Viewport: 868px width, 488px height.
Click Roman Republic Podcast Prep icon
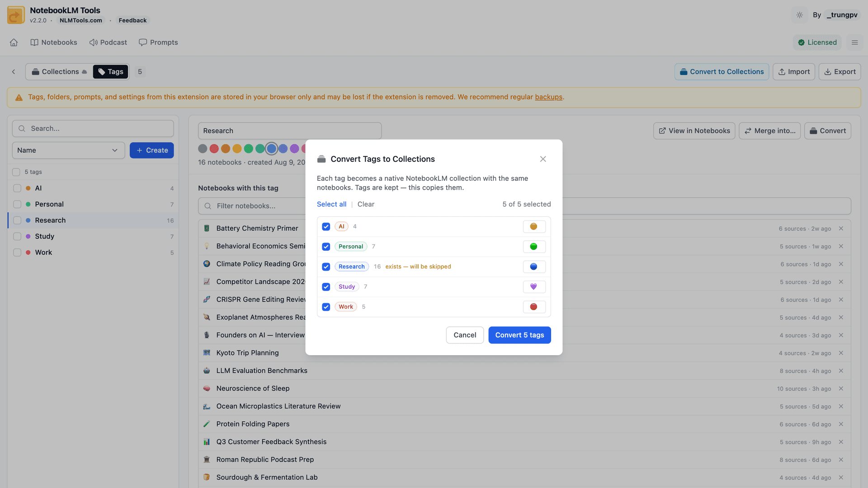tap(207, 460)
